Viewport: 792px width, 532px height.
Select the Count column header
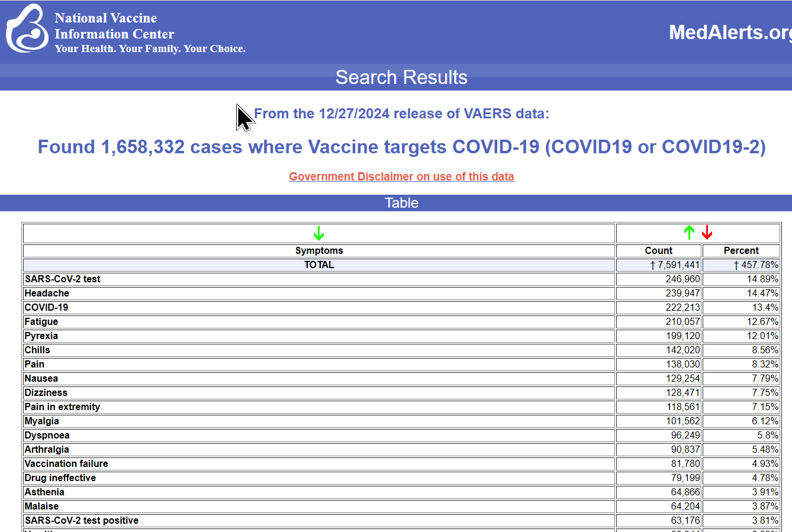(x=658, y=250)
